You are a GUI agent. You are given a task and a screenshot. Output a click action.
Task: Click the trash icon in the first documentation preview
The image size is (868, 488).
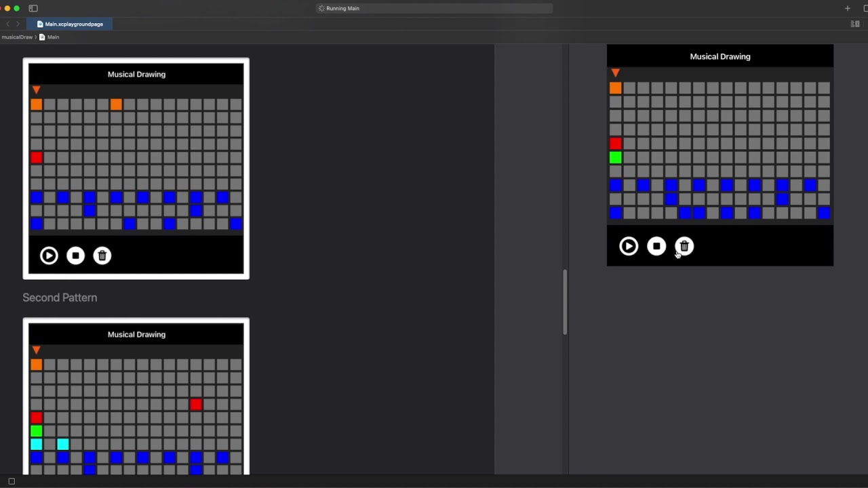(102, 256)
